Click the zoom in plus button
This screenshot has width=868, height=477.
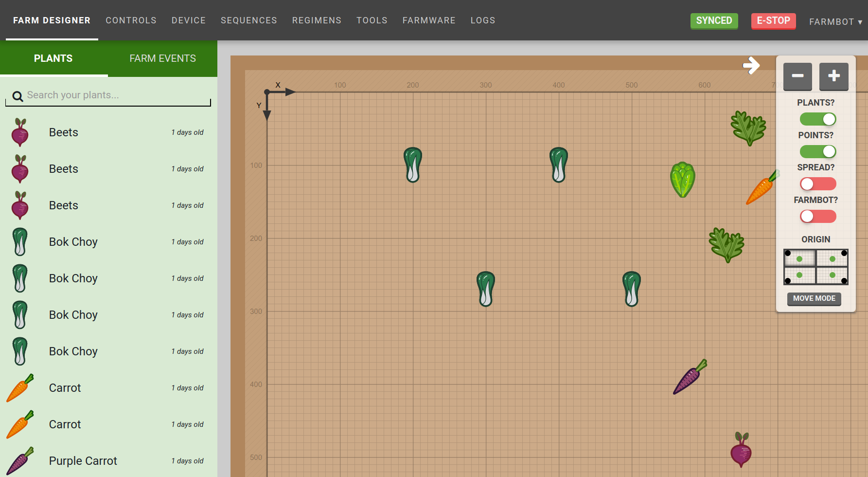coord(833,76)
